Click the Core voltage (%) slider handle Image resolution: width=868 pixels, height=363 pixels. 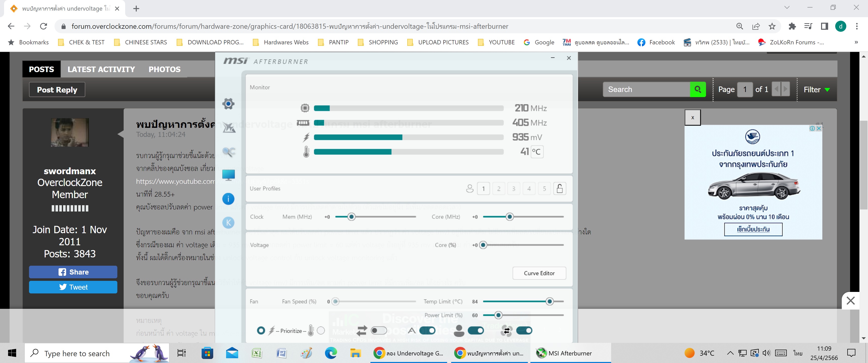(483, 245)
